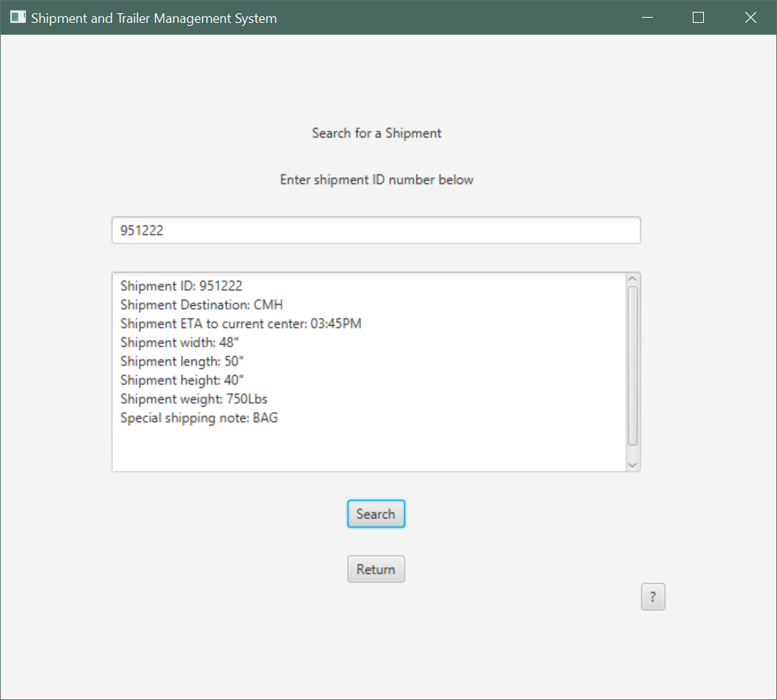Select the Shipment height 40 inches line
This screenshot has height=700, width=777.
click(x=181, y=380)
